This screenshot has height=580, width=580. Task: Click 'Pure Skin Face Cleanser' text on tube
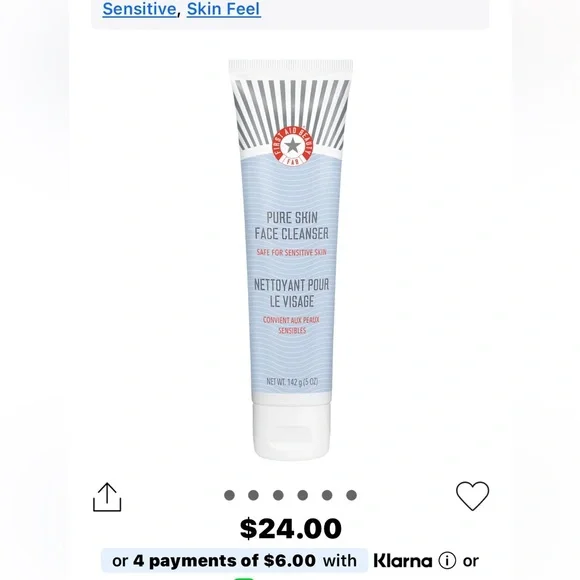coord(292,225)
